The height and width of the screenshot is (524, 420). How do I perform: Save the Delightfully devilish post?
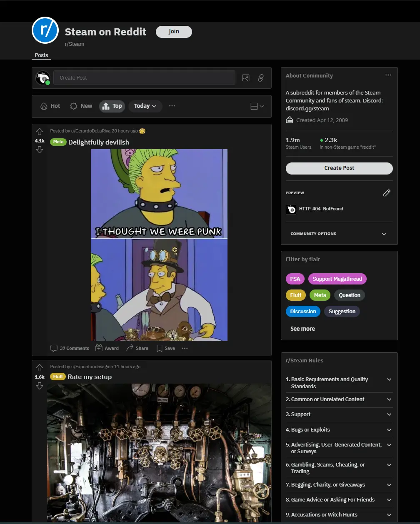point(165,348)
